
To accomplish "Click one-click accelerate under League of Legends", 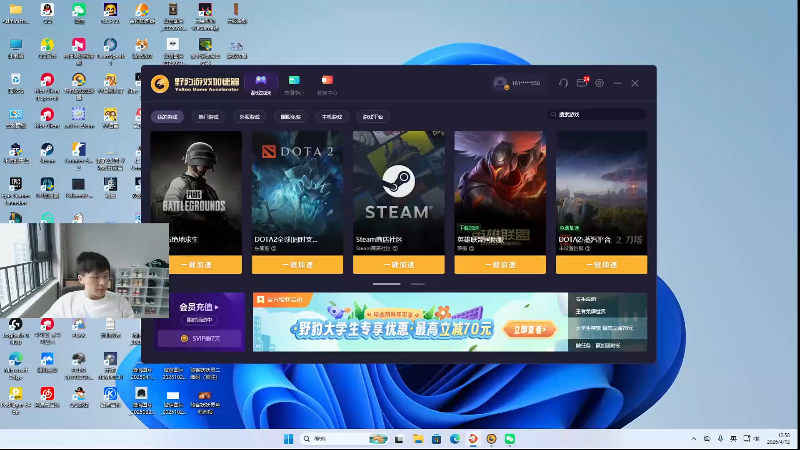I will 500,265.
